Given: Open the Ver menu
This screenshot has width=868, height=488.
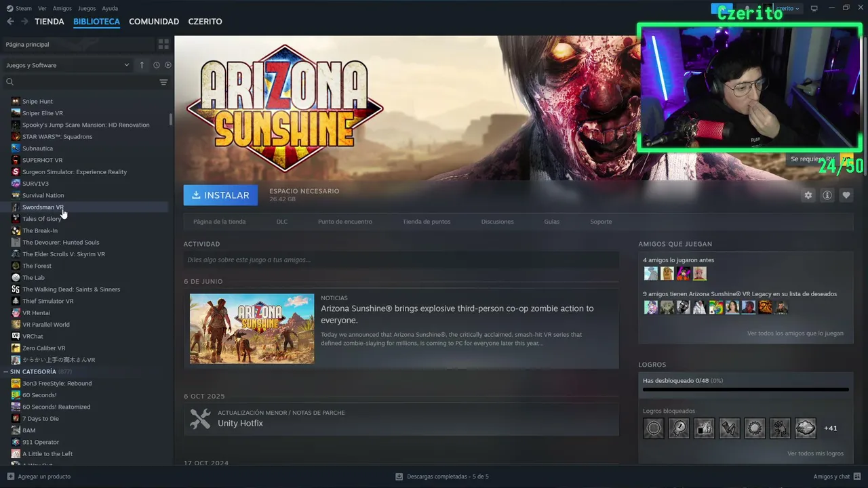Looking at the screenshot, I should coord(42,8).
